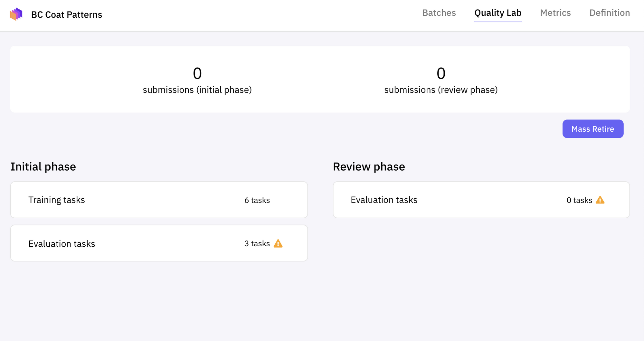Open the Metrics tab
Image resolution: width=644 pixels, height=341 pixels.
coord(555,13)
